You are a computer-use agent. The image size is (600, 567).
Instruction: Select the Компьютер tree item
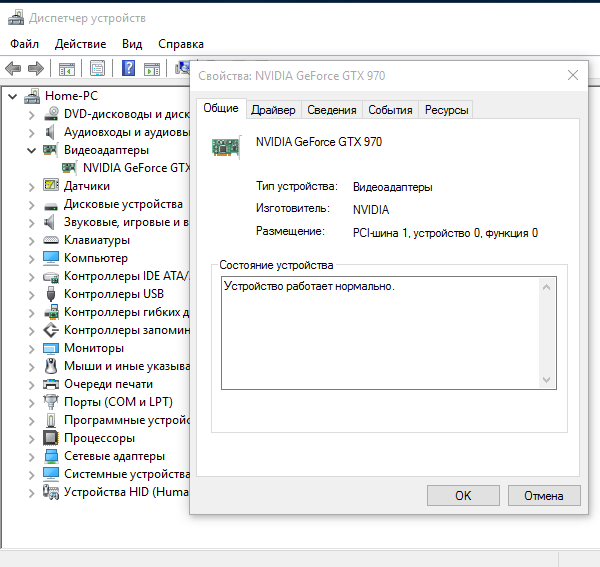click(x=96, y=258)
